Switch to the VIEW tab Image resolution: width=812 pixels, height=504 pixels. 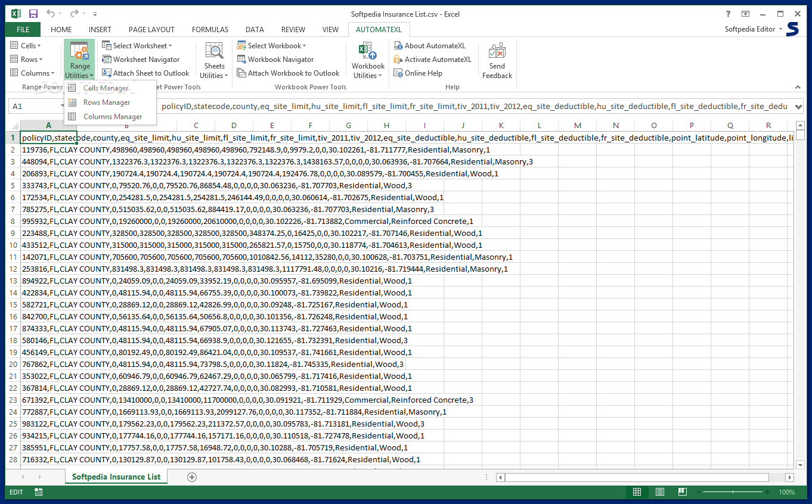330,29
